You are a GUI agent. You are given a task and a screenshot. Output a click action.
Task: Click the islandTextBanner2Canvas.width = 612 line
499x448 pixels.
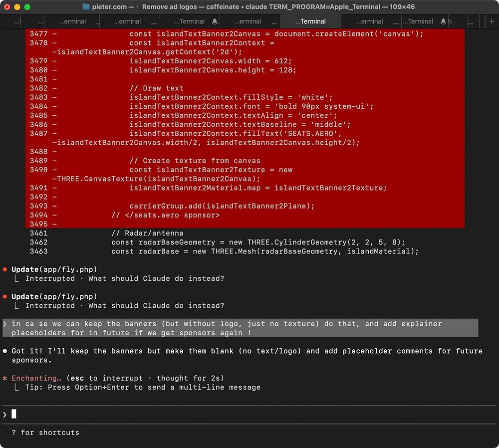click(x=211, y=61)
